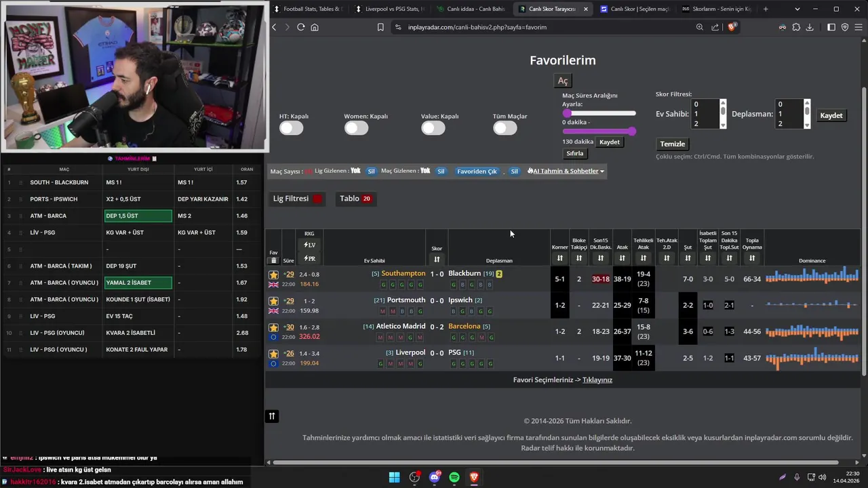Close the Canlı Skor Tarayıcısı tab
The width and height of the screenshot is (868, 488).
tap(585, 9)
